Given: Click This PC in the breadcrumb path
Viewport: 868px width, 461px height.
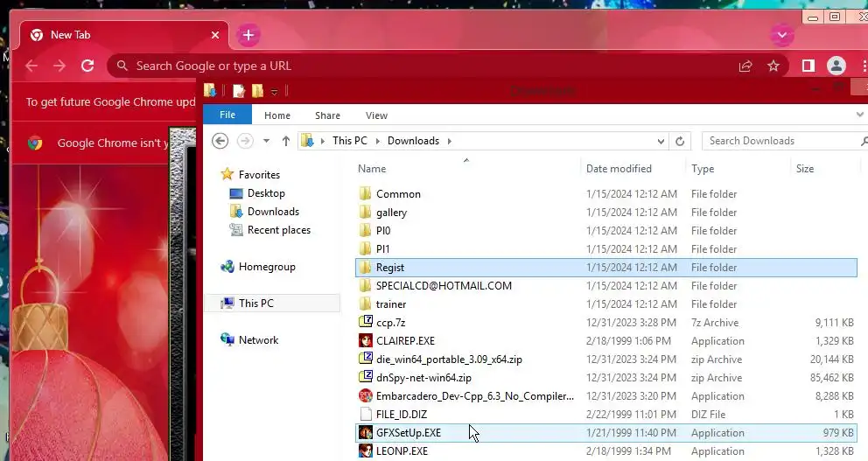Looking at the screenshot, I should click(x=350, y=141).
